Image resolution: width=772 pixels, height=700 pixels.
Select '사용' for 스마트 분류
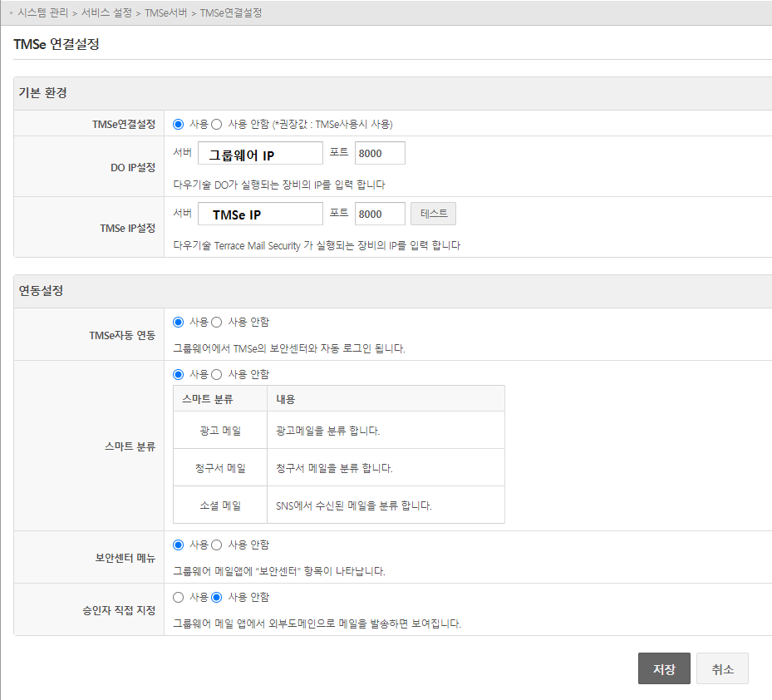point(178,374)
